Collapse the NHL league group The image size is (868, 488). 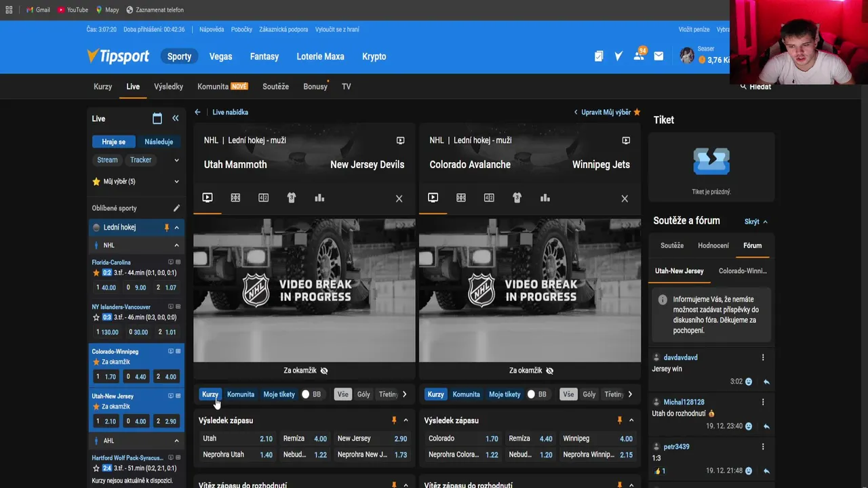176,245
